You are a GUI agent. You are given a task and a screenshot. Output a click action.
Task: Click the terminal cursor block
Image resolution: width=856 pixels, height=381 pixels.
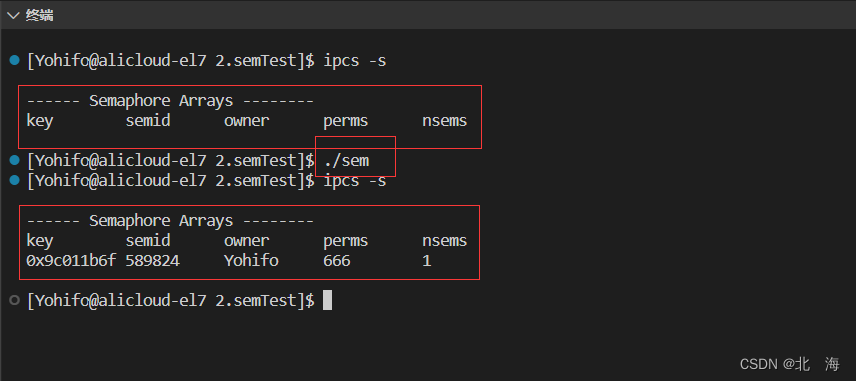[x=328, y=300]
